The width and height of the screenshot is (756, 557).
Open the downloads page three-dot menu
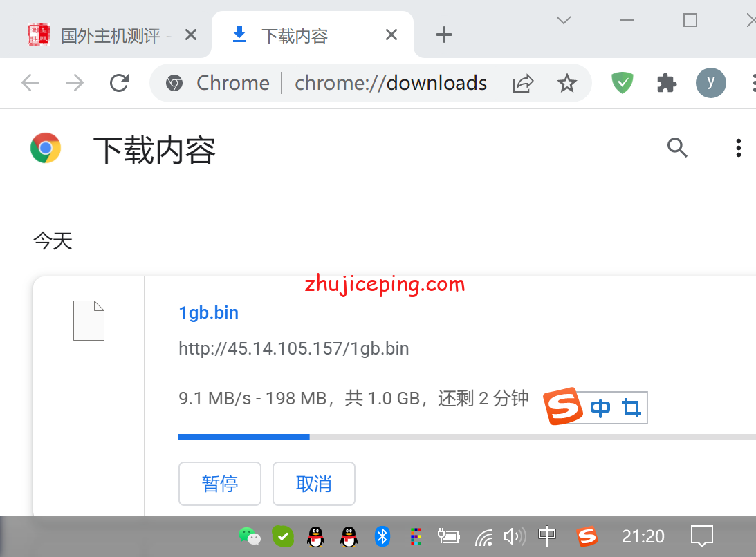click(739, 147)
